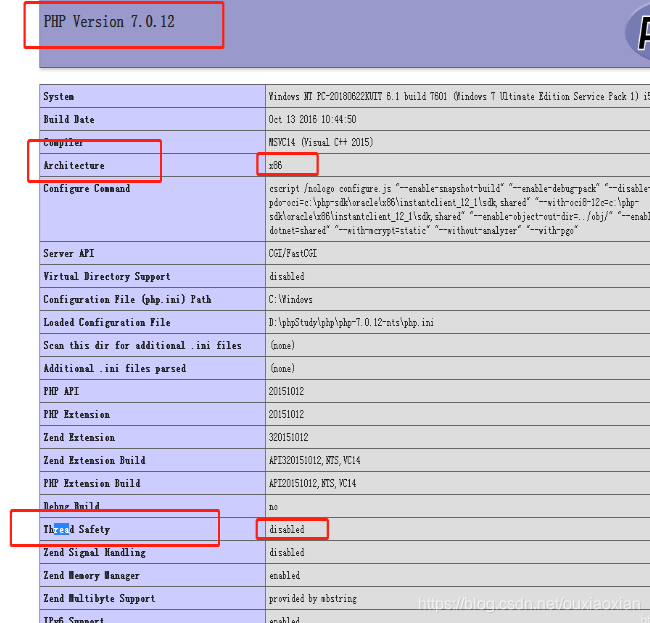Select the PHP Extension label
Screen dimensions: 650x623
coord(77,415)
